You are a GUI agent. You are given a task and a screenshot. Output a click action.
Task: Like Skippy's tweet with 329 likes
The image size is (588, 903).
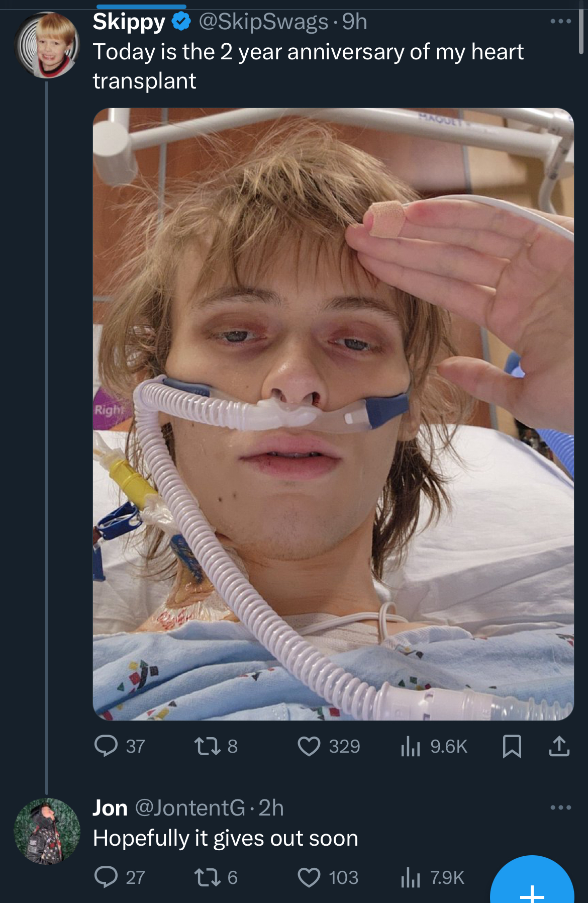329,746
